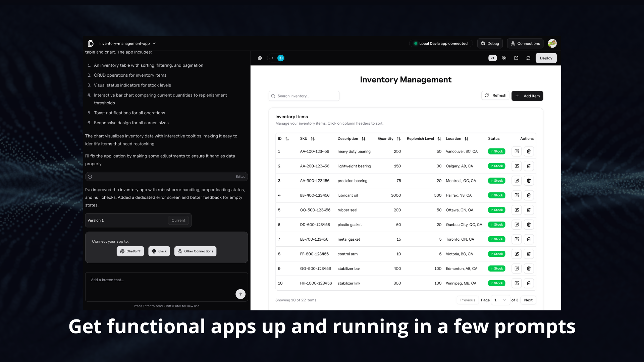Sort by ID column
Viewport: 644px width, 362px height.
tap(283, 139)
